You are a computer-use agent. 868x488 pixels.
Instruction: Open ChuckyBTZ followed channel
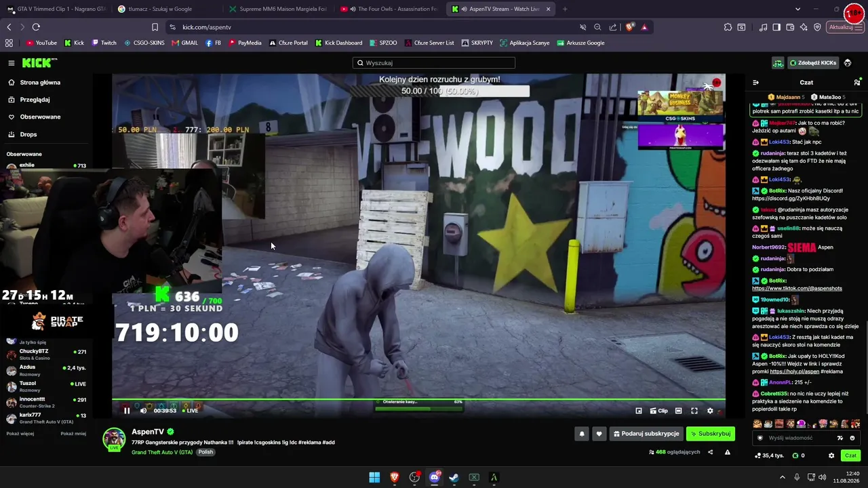click(x=46, y=354)
